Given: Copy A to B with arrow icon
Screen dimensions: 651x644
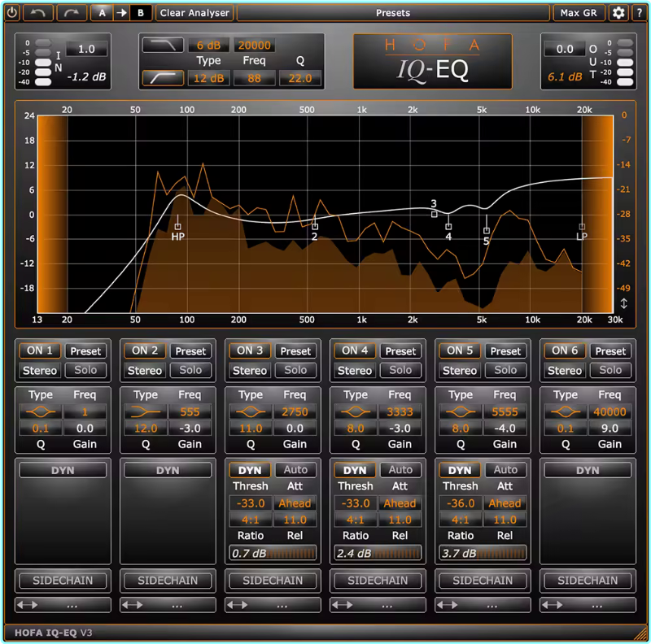Looking at the screenshot, I should [121, 13].
